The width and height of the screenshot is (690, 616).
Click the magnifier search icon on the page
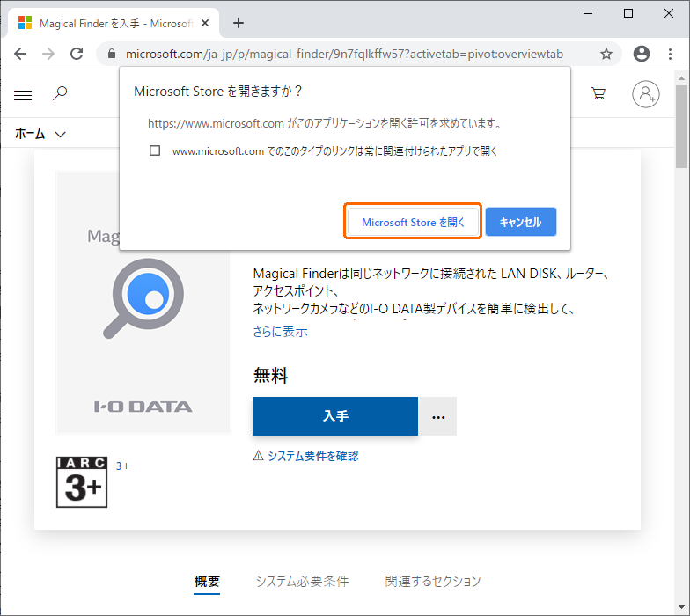[x=60, y=93]
